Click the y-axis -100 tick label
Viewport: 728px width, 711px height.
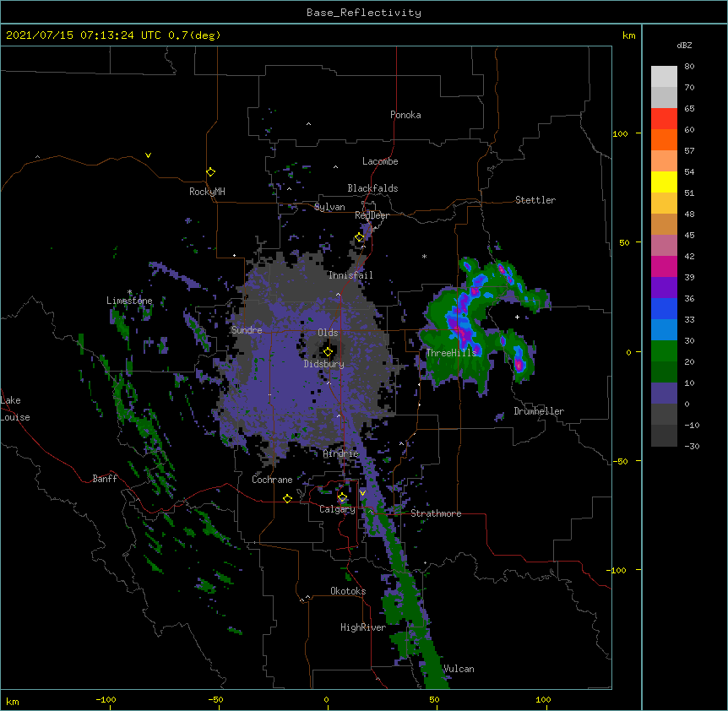coord(617,570)
